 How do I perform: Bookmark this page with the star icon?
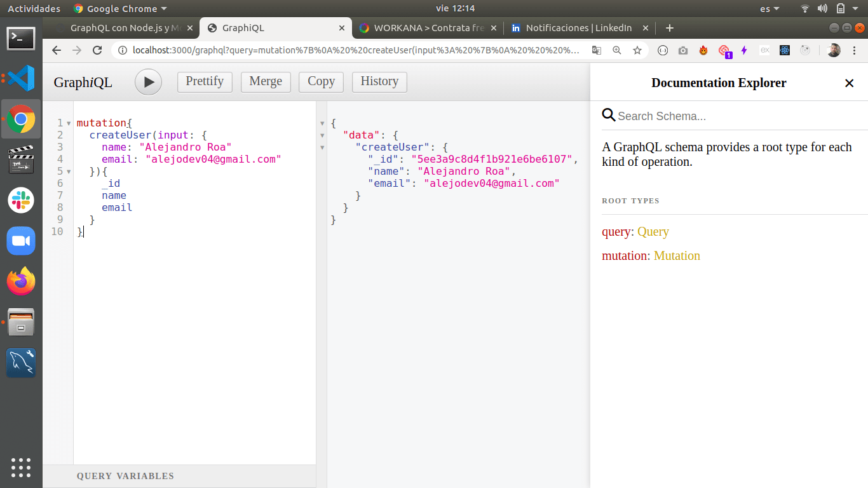637,50
